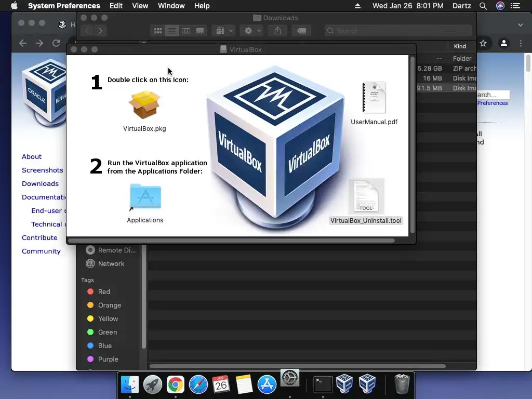
Task: Open Terminal from the Dock
Action: pyautogui.click(x=323, y=384)
